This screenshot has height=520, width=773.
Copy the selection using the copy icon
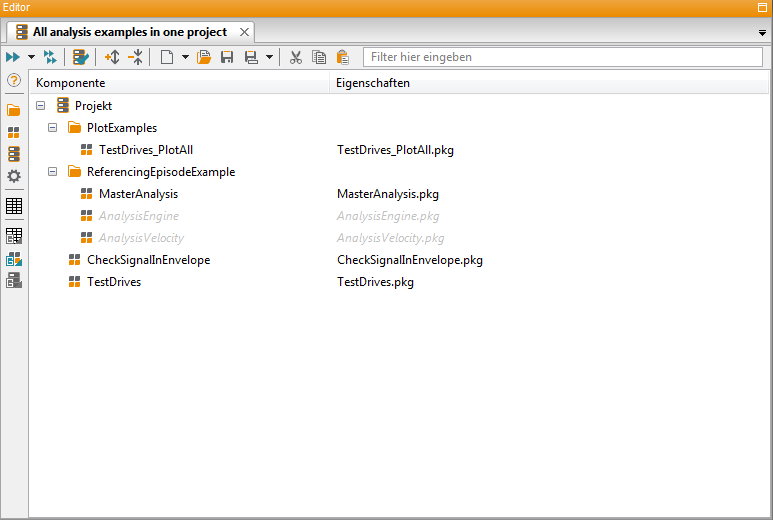coord(319,57)
